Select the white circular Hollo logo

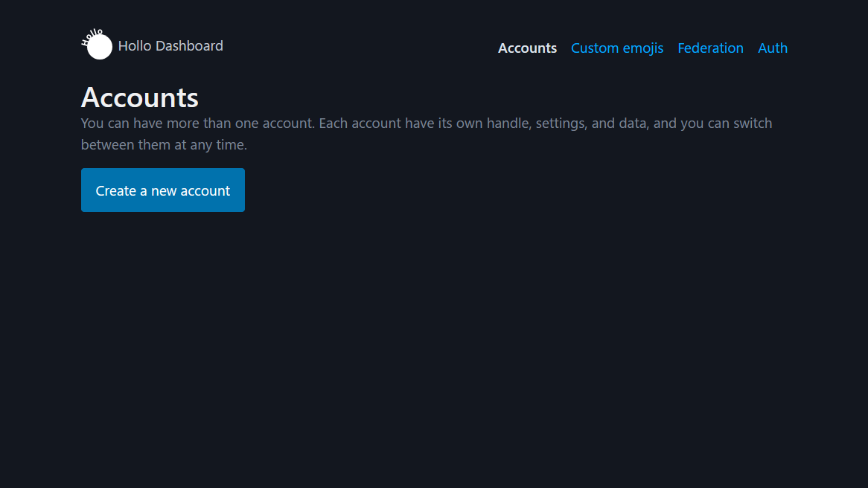[99, 47]
